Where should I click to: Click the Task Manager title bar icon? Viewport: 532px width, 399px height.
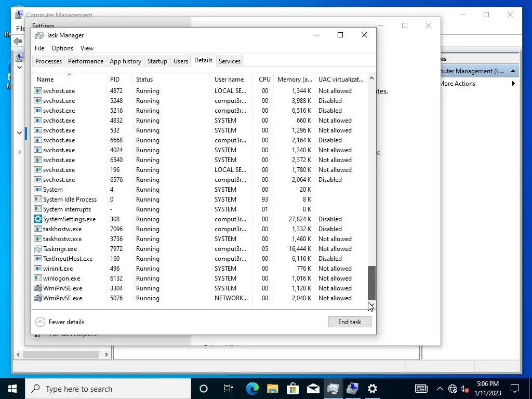click(39, 35)
